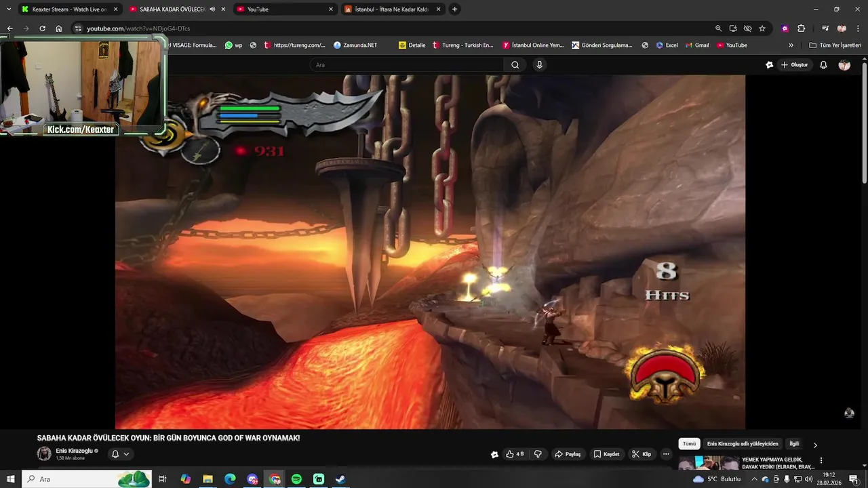Switch to the YouTube tab
868x488 pixels.
[x=285, y=9]
